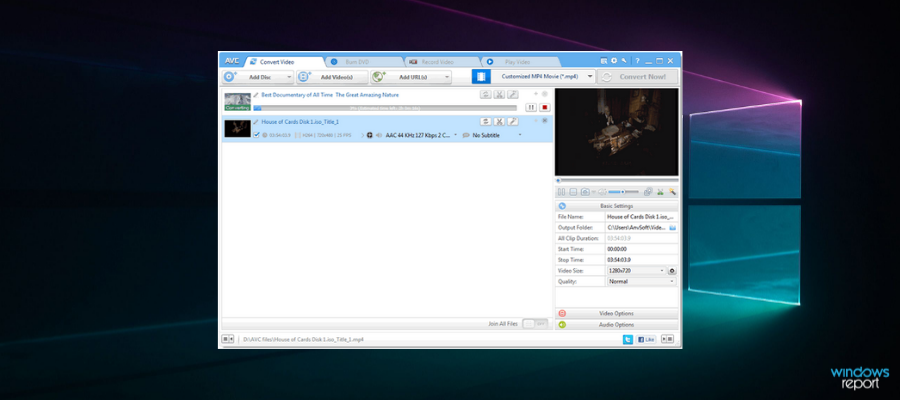Adjust the preview volume slider
Viewport: 900px width, 400px height.
click(623, 192)
